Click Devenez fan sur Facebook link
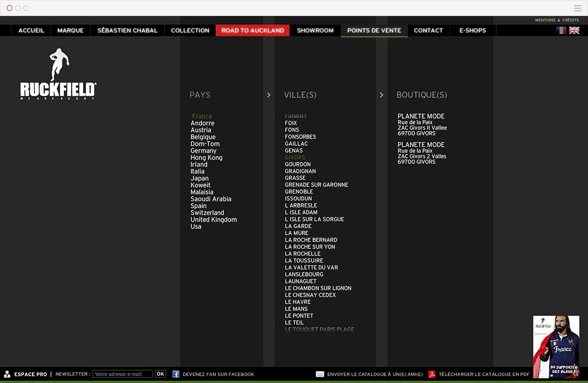Viewport: 588px width, 383px height. 218,374
